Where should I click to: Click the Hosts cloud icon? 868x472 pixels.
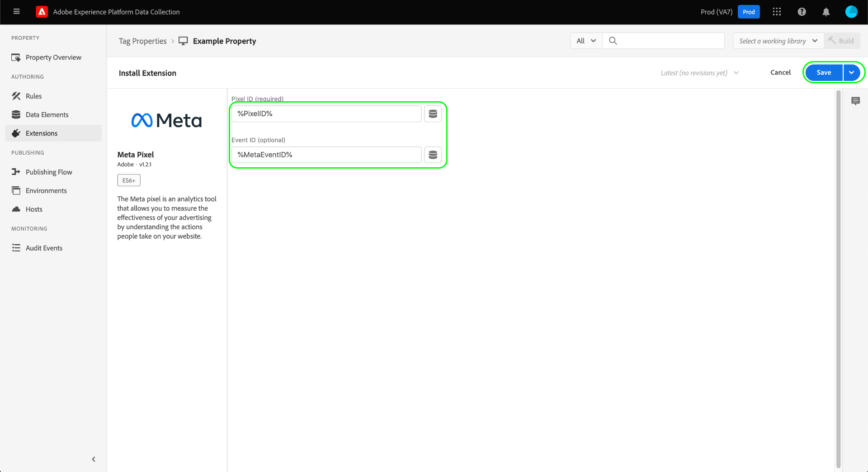click(x=16, y=209)
